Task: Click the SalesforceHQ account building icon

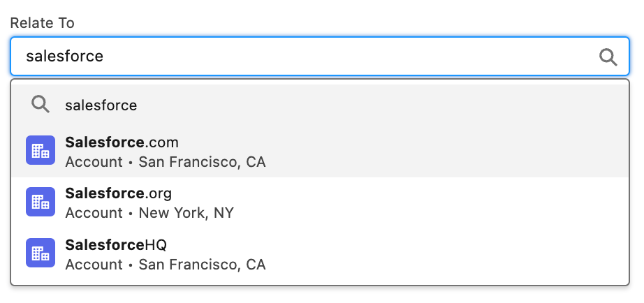Action: (x=41, y=253)
